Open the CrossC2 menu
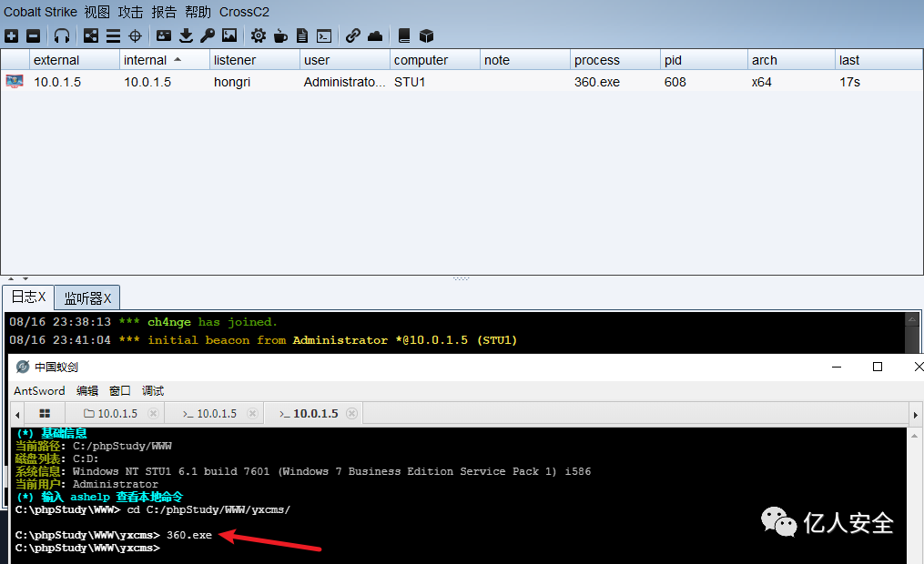 [x=244, y=12]
